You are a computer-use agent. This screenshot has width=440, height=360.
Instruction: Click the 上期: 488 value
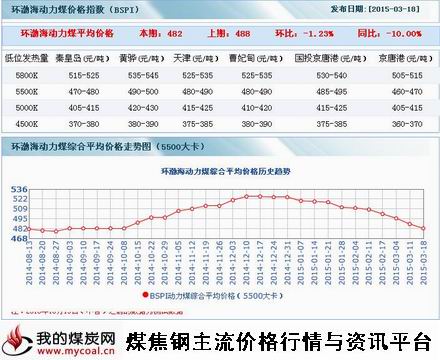[229, 33]
